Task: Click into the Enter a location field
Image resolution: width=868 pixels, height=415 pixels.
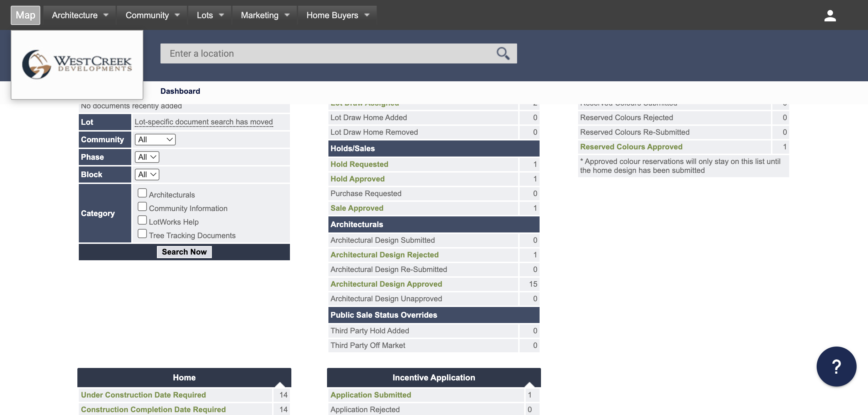Action: (328, 53)
